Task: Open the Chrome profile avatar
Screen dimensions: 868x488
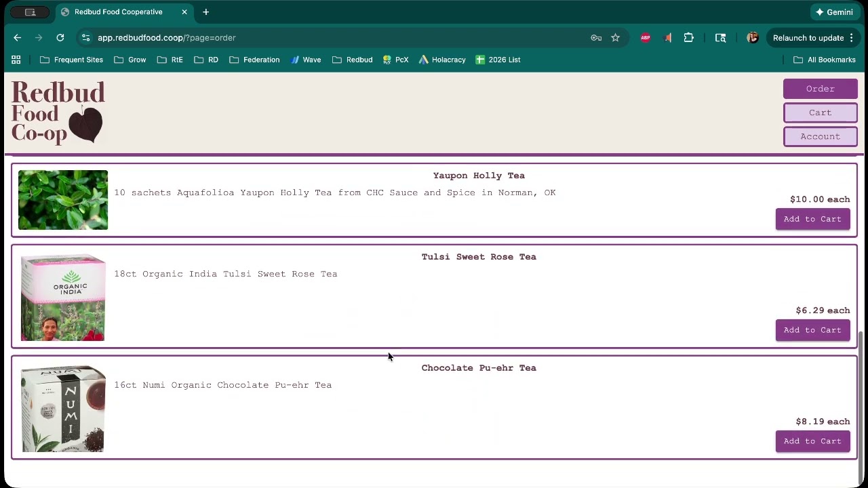Action: (x=752, y=38)
